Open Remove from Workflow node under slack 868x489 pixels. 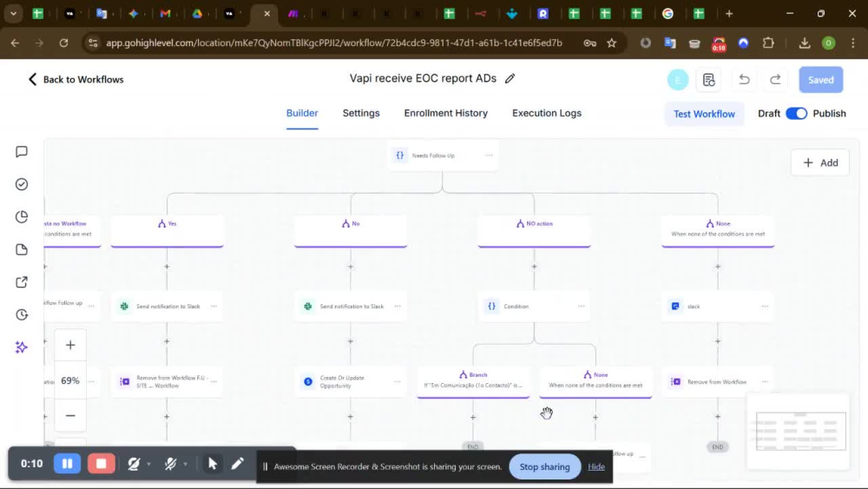(x=718, y=381)
